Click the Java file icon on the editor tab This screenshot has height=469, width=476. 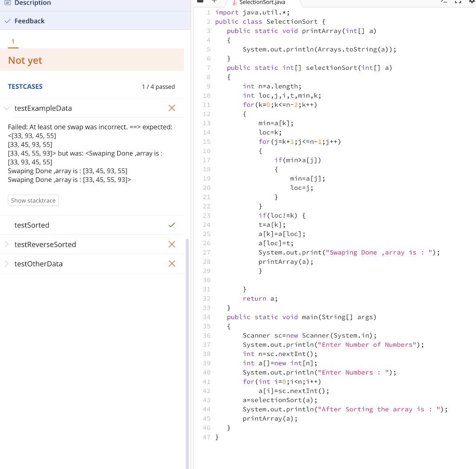(234, 2)
